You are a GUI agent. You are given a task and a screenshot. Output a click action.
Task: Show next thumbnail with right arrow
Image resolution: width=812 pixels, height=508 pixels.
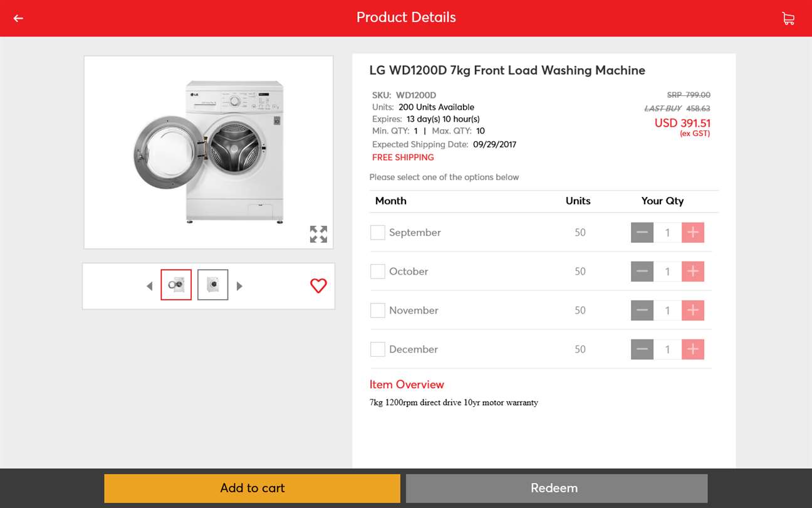pyautogui.click(x=239, y=286)
